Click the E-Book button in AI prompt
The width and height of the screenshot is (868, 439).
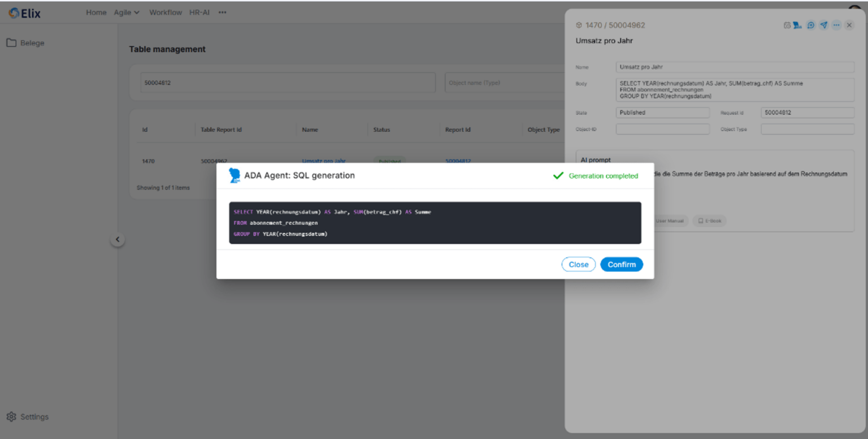pos(710,221)
